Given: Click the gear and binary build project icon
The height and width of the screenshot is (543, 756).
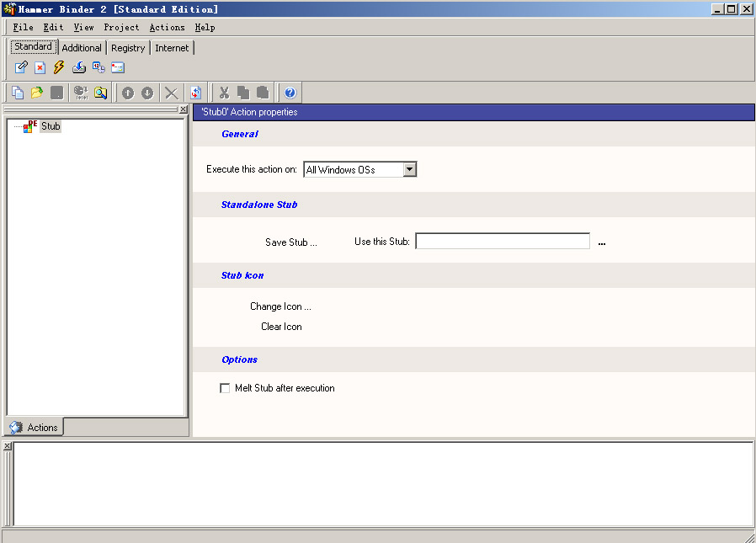Looking at the screenshot, I should (x=81, y=93).
